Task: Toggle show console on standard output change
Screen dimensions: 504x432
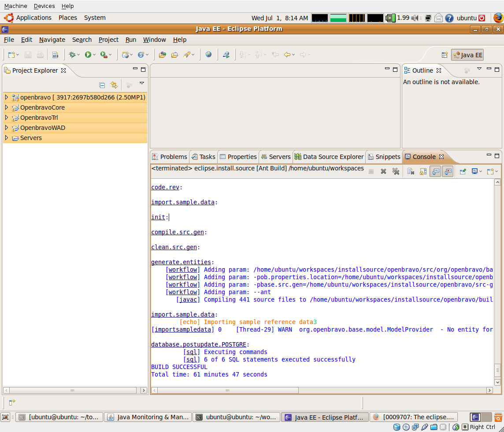Action: 435,171
